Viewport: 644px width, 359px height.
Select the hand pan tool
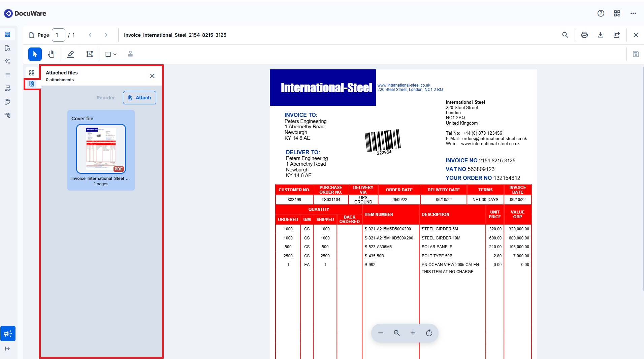(51, 54)
